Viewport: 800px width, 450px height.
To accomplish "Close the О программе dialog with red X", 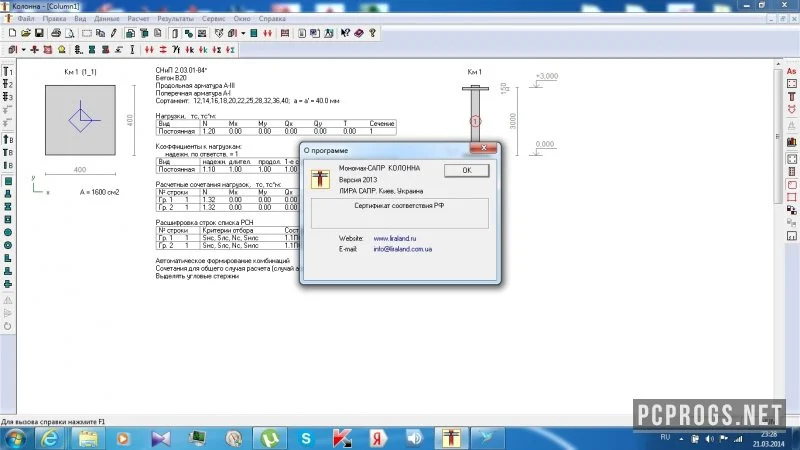I will tap(483, 148).
